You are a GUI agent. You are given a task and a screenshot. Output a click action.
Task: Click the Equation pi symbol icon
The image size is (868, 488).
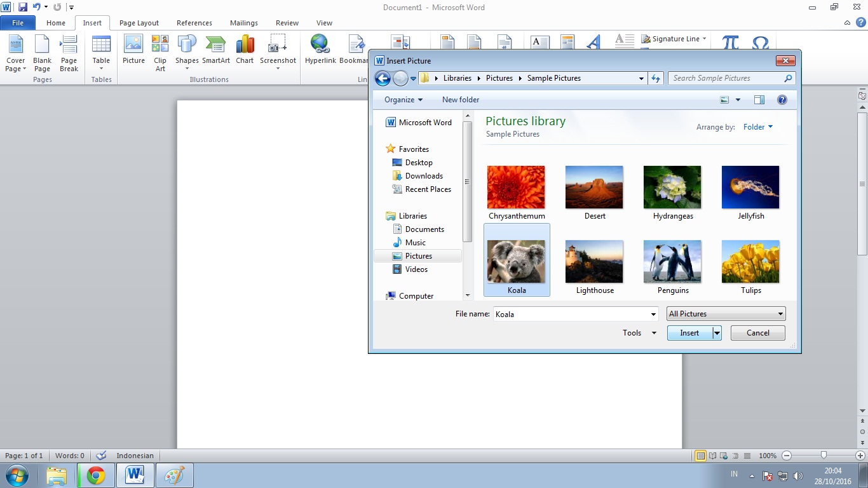coord(731,43)
